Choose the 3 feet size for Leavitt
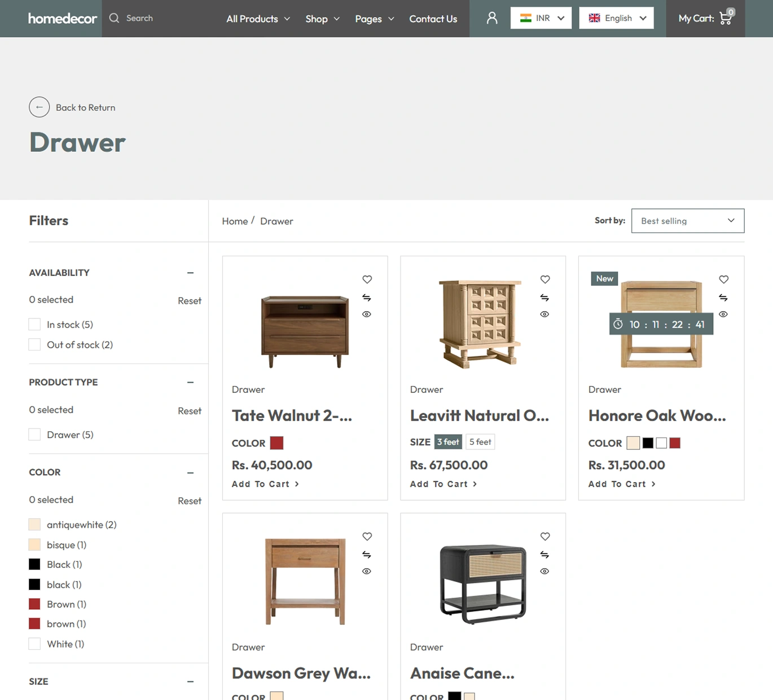Screen dimensions: 773x700 pos(448,442)
